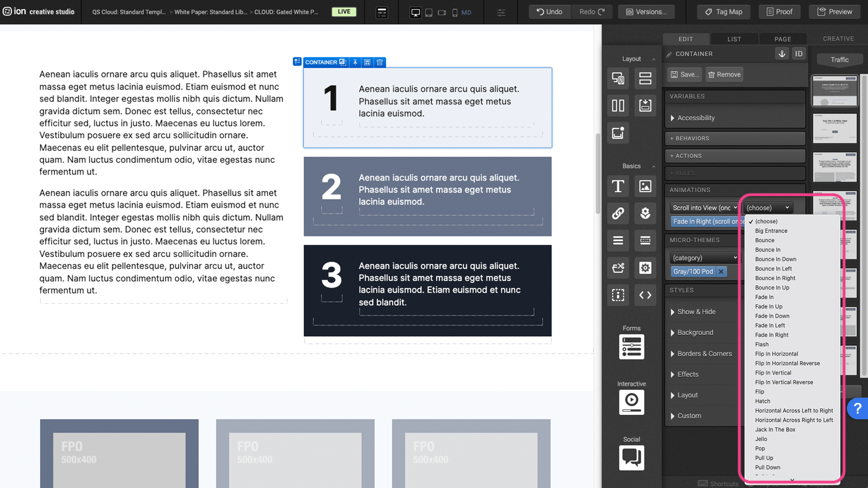This screenshot has height=488, width=868.
Task: Click the Preview button
Action: click(x=834, y=11)
